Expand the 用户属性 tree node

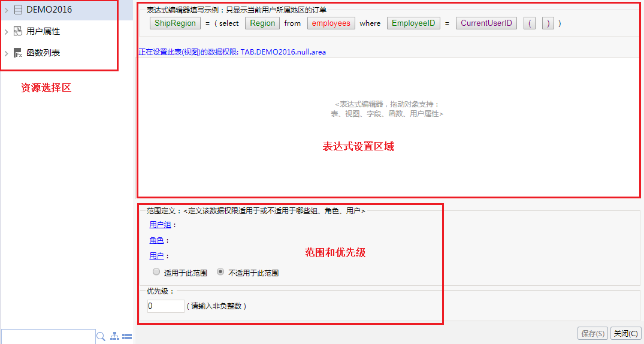(6, 32)
